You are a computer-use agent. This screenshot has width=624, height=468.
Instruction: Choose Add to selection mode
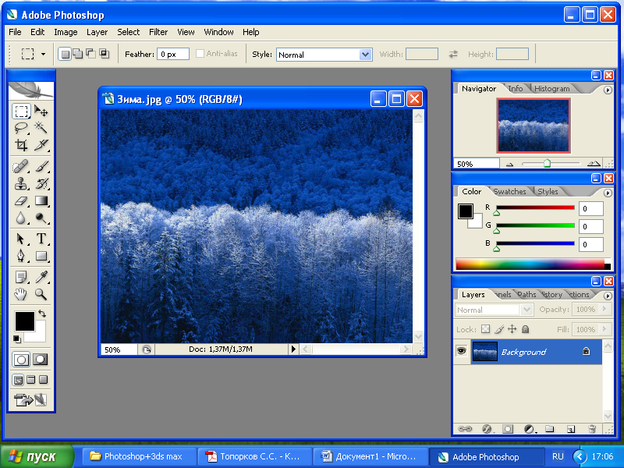78,54
